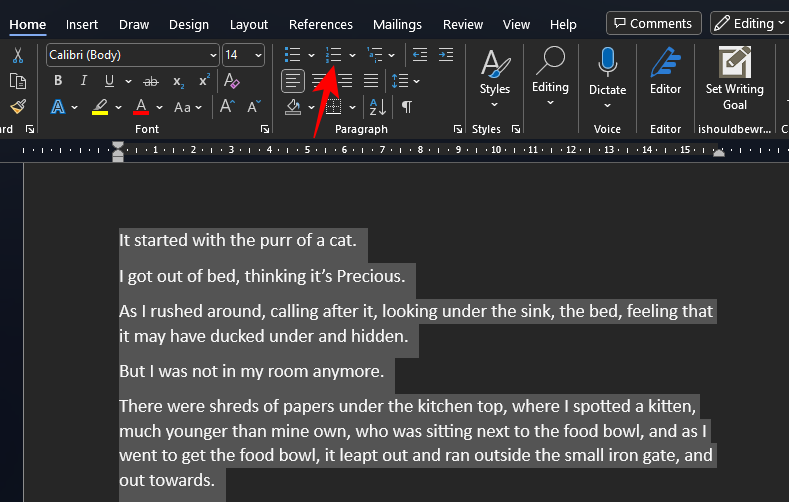This screenshot has height=502, width=789.
Task: Decrease paragraph indent
Action: click(x=420, y=55)
